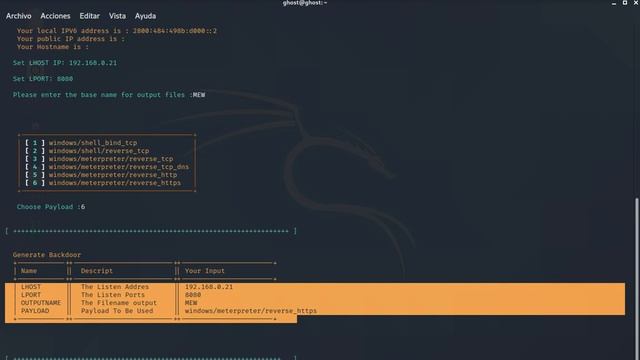Click 'The Filename output' description
The image size is (640, 360).
coord(119,303)
